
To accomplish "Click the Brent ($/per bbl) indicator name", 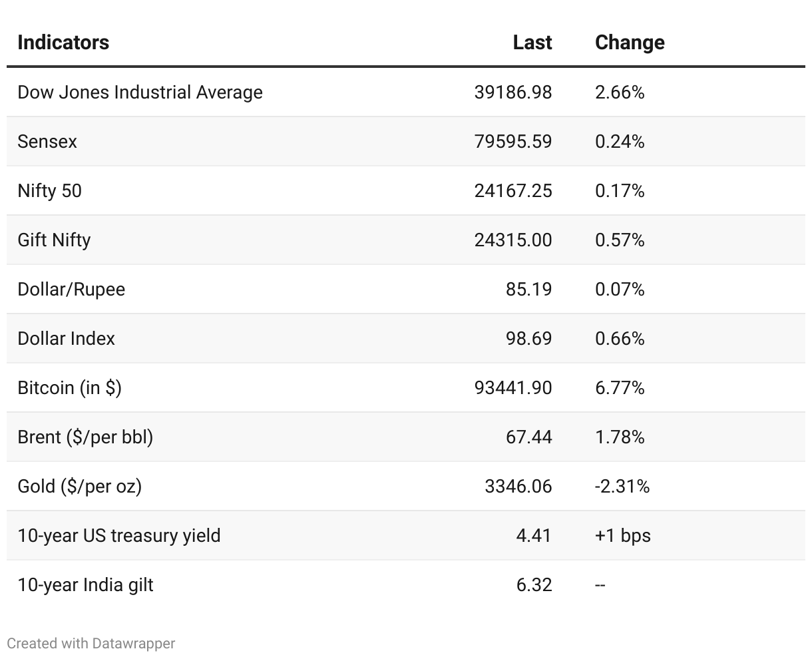I will point(85,437).
